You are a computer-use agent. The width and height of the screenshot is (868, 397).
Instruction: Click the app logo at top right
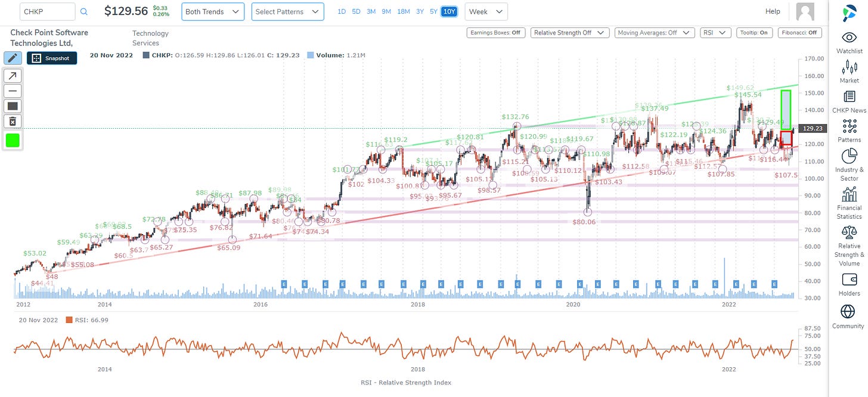[x=849, y=12]
